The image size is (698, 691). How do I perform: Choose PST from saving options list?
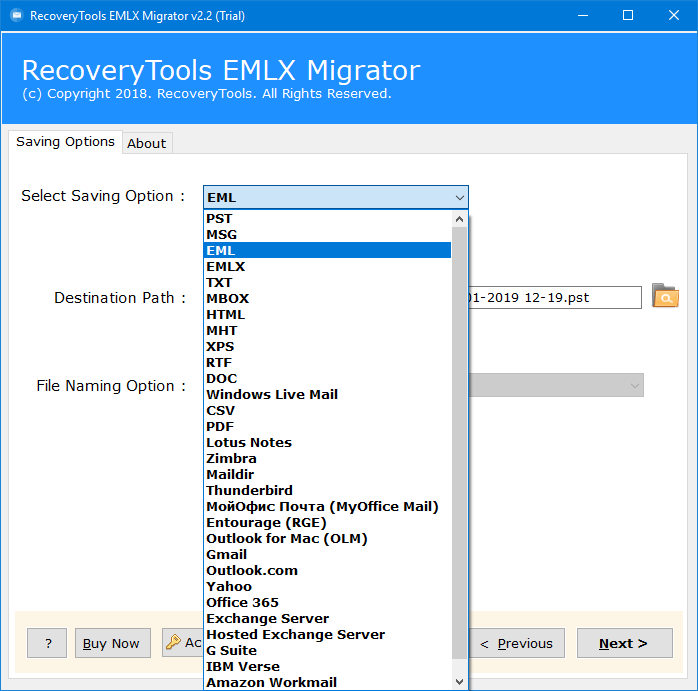click(327, 219)
